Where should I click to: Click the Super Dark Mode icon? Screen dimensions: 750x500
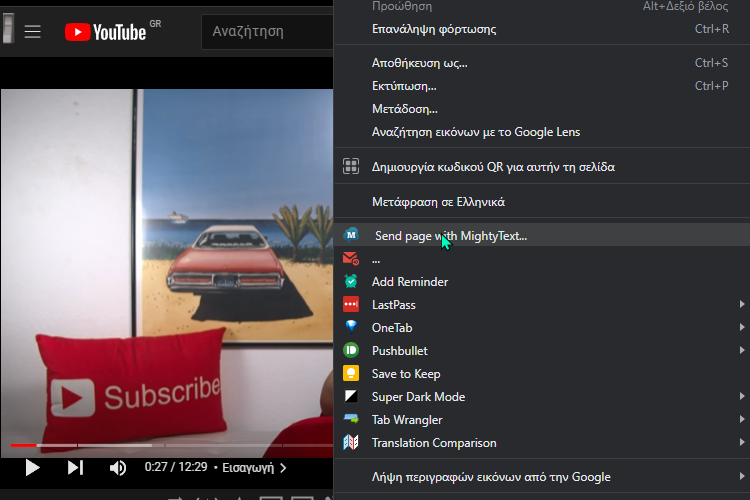(x=351, y=396)
